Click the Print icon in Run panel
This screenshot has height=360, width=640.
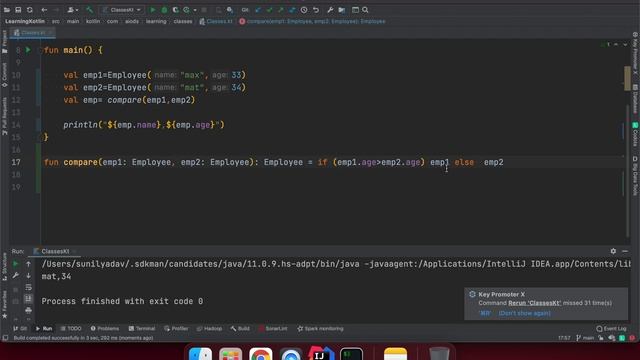[x=29, y=310]
